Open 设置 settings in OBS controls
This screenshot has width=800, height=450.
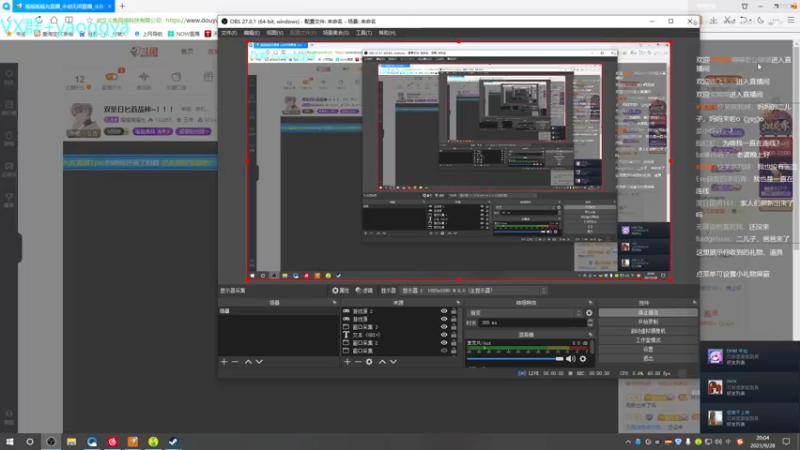pyautogui.click(x=648, y=349)
